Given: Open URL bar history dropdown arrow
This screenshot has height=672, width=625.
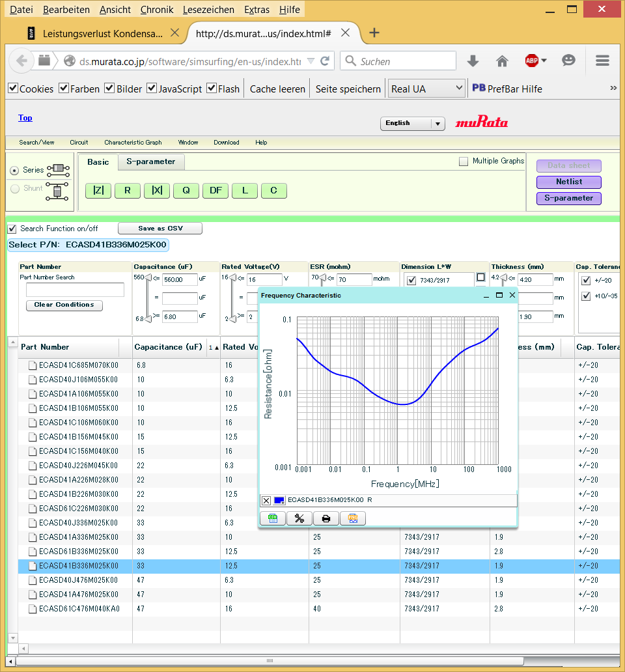Looking at the screenshot, I should pos(311,61).
